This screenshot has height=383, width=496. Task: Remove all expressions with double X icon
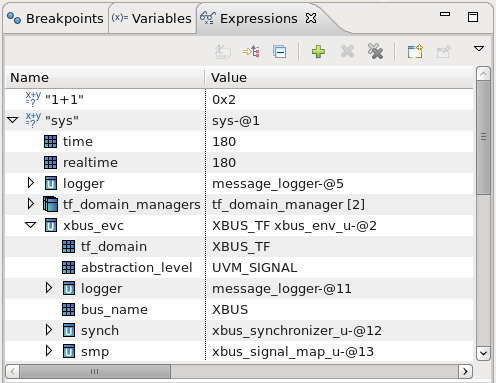pos(375,51)
